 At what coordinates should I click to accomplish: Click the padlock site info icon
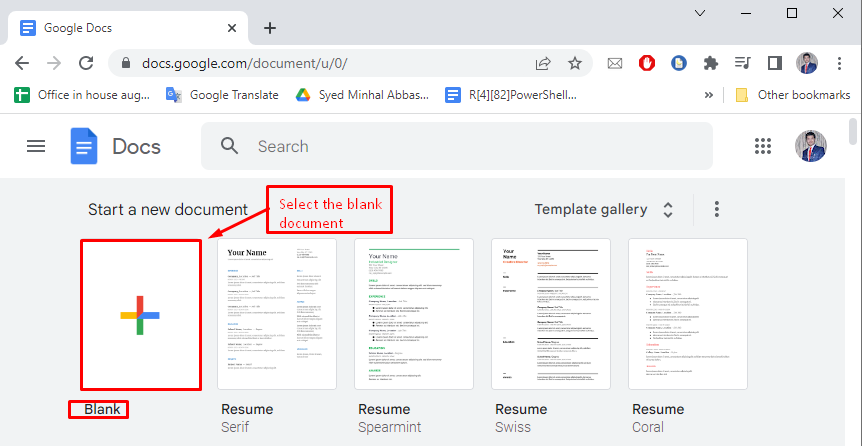[x=126, y=63]
